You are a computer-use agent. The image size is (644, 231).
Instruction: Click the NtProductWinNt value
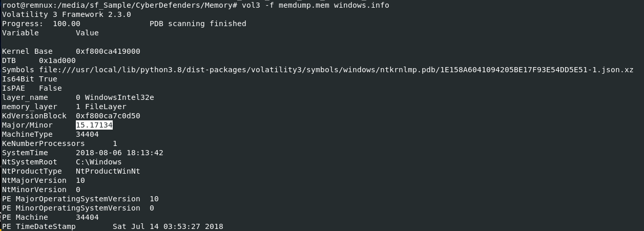tap(108, 171)
